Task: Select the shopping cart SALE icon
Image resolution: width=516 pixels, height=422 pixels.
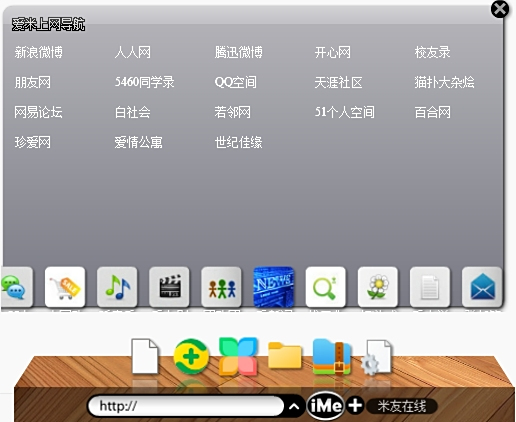Action: (x=65, y=287)
